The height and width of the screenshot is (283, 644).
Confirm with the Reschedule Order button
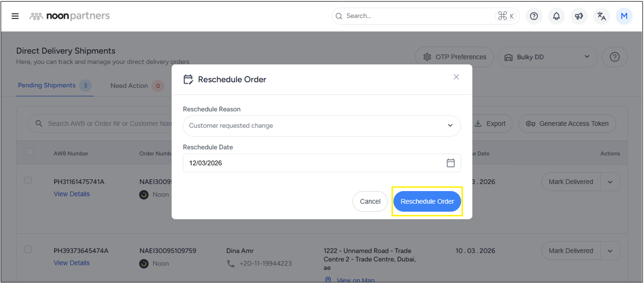tap(427, 201)
